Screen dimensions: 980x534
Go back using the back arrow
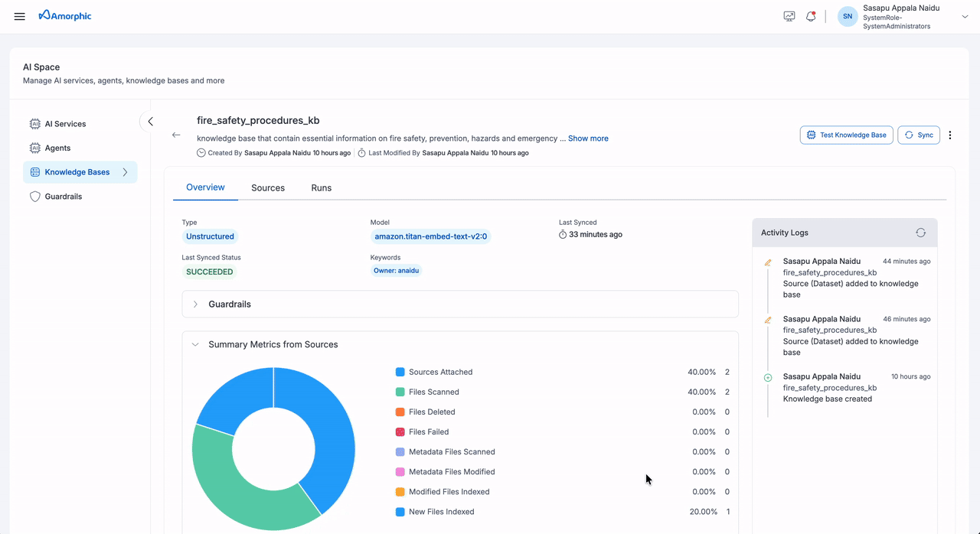pyautogui.click(x=176, y=135)
